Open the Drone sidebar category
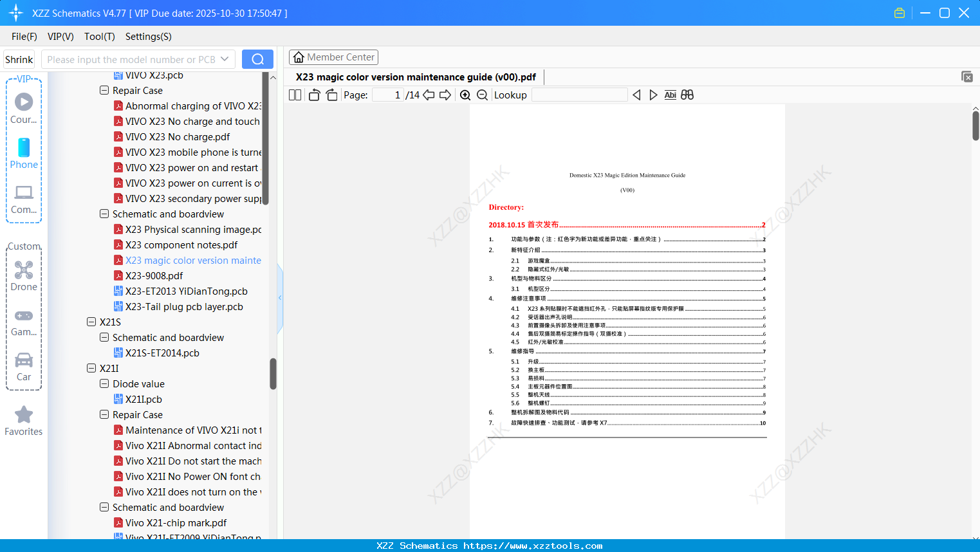 coord(24,276)
